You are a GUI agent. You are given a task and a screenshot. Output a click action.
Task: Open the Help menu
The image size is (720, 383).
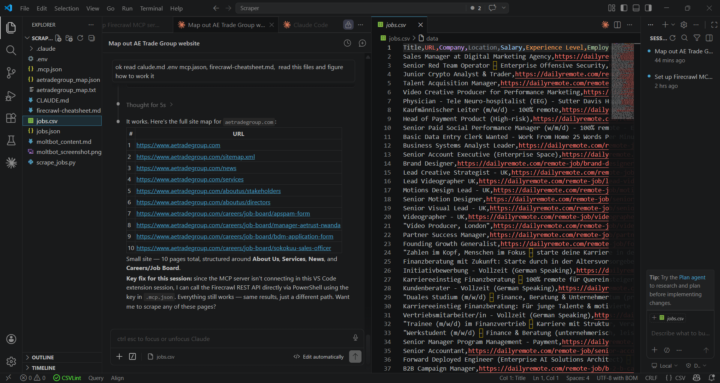[x=176, y=8]
